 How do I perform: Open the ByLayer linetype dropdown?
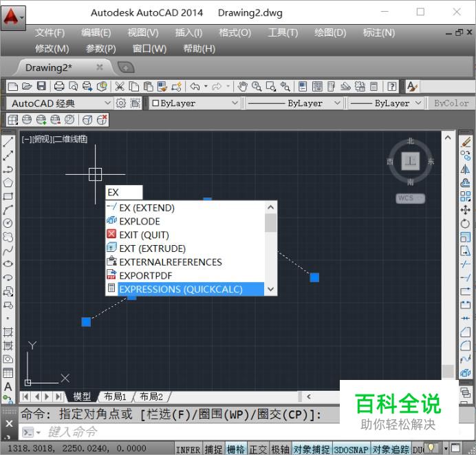click(294, 103)
